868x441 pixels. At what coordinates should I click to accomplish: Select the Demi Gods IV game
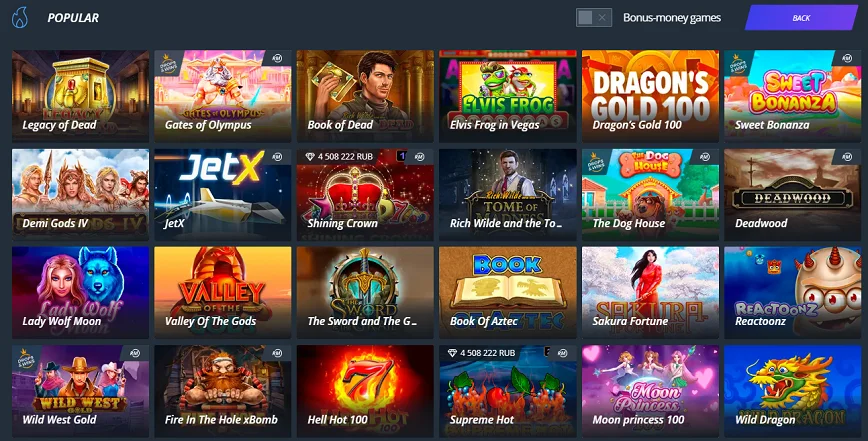[x=80, y=194]
